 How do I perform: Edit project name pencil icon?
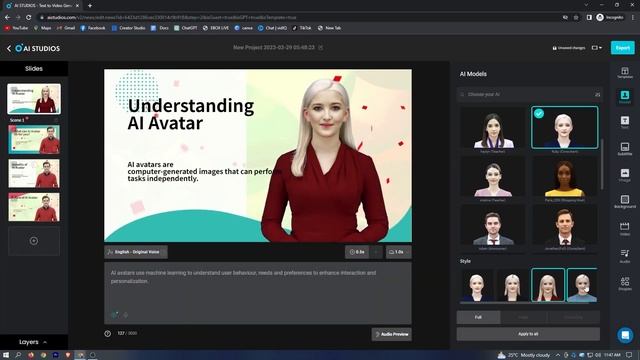(x=321, y=48)
